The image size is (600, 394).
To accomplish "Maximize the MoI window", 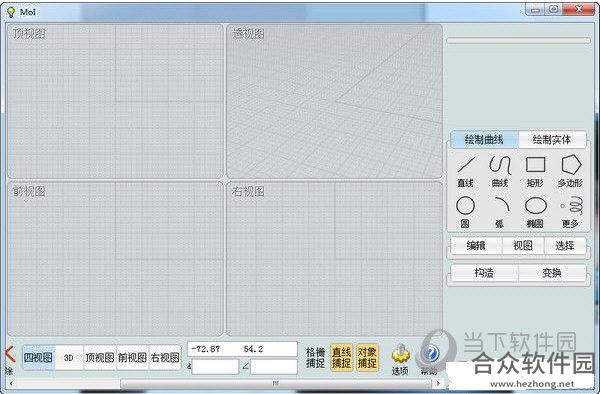I will [x=553, y=10].
